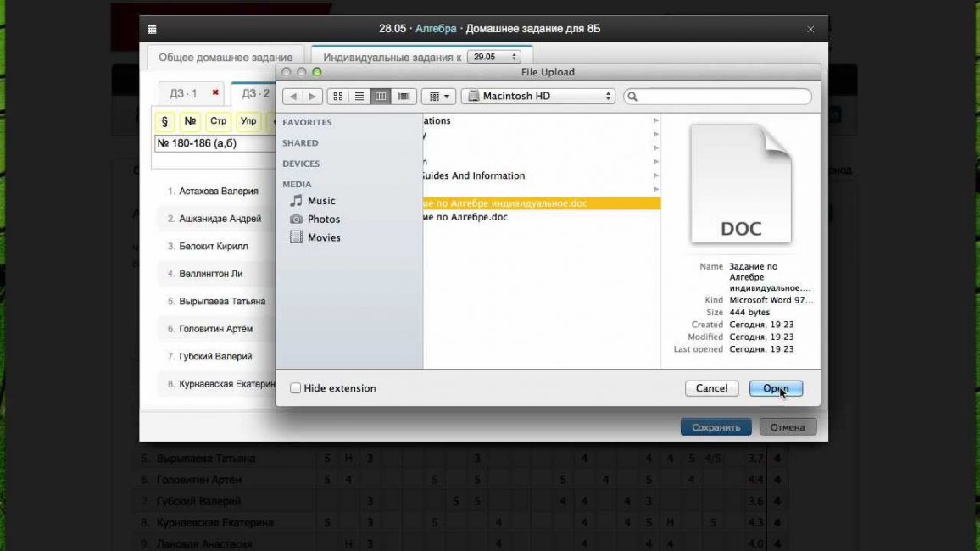Click Ланова Анастасия row in gradebook
The height and width of the screenshot is (551, 980).
click(459, 544)
